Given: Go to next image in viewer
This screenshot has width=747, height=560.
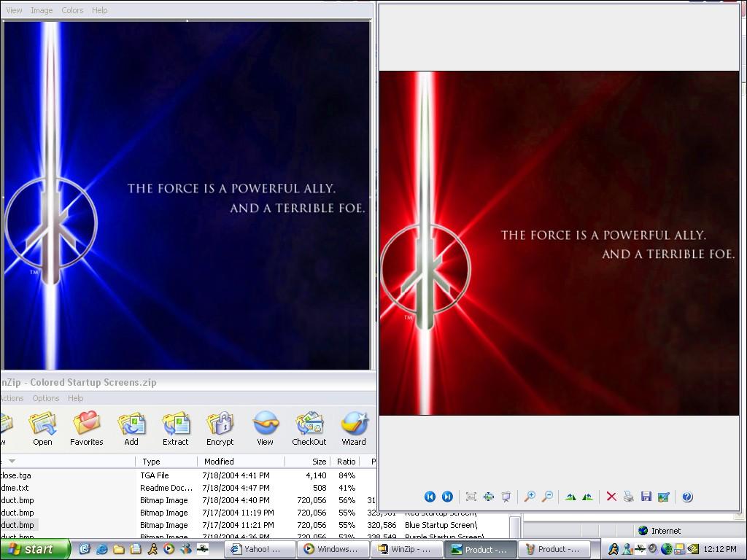Looking at the screenshot, I should coord(447,497).
